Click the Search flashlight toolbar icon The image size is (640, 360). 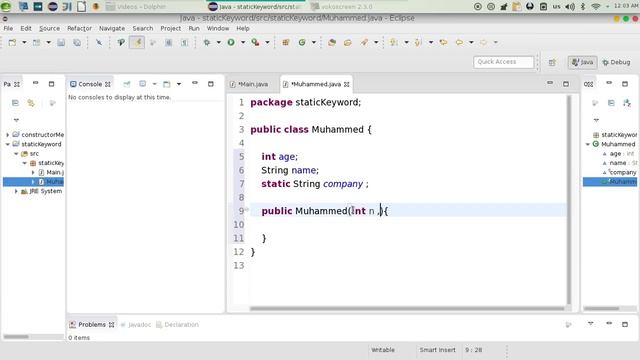(364, 42)
